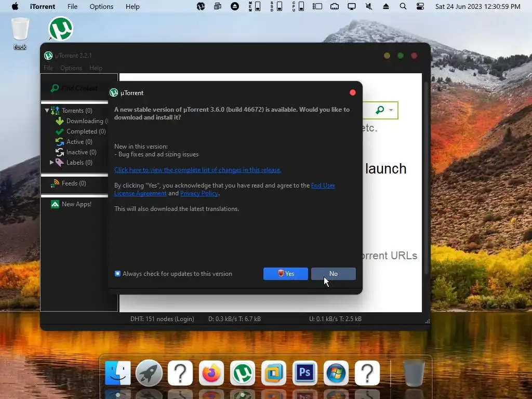This screenshot has height=399, width=532.
Task: Open Help in the top menu bar
Action: (132, 6)
